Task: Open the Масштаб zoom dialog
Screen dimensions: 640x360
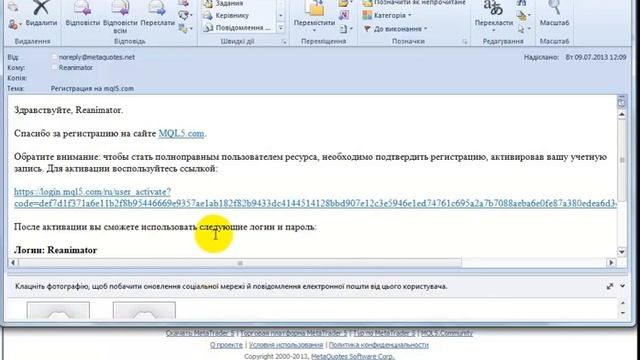Action: pos(554,14)
